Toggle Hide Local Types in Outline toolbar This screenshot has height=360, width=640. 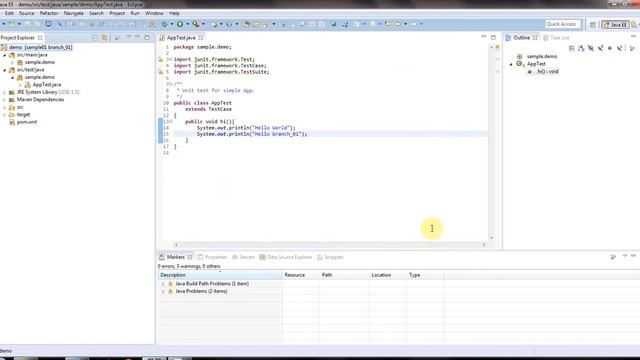click(x=620, y=48)
